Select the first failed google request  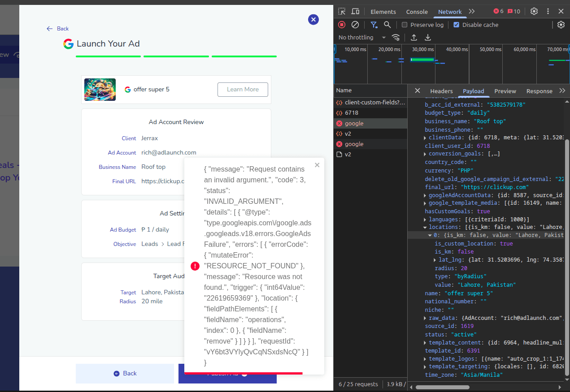point(370,123)
